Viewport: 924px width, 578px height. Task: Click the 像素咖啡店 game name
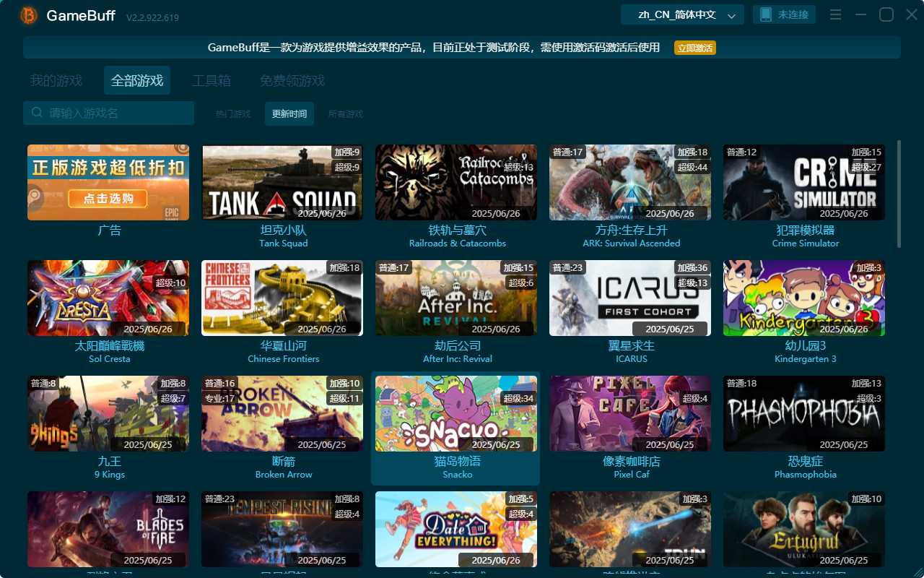[632, 462]
